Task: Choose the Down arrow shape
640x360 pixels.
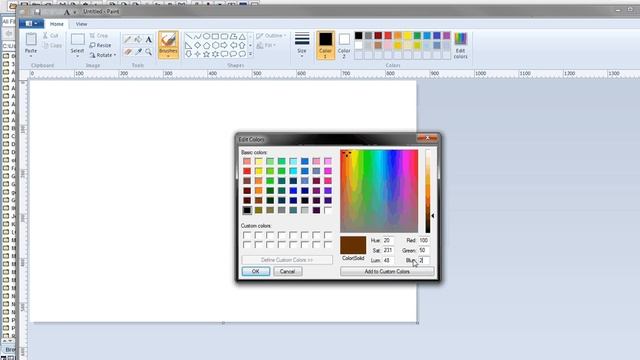Action: [x=189, y=54]
